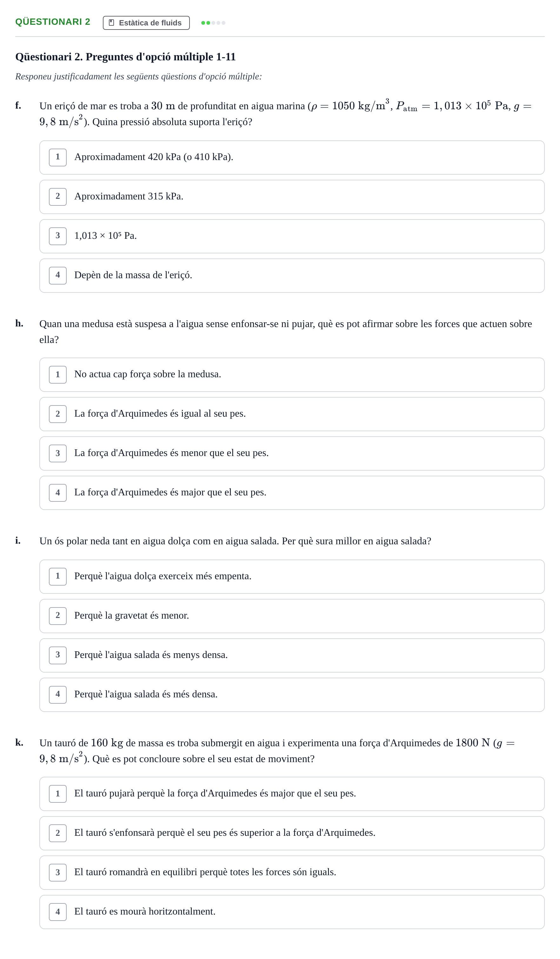
Task: Click number 2 box 'Perquè la gravetat és menor'
Action: coord(58,616)
